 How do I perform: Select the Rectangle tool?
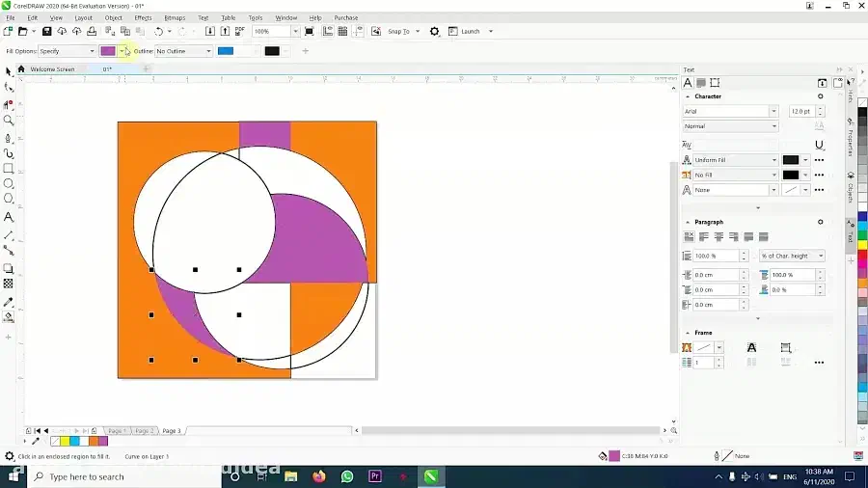tap(9, 169)
